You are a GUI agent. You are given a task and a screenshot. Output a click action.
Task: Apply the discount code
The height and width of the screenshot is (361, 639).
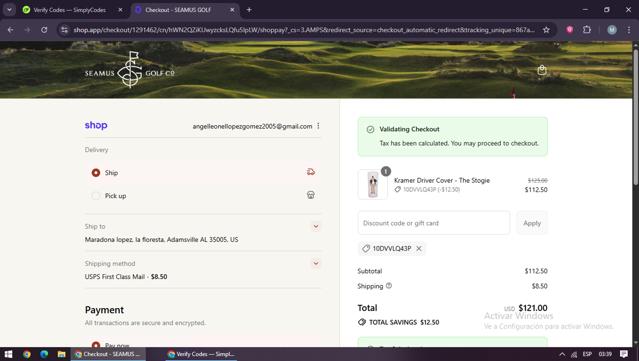point(532,223)
